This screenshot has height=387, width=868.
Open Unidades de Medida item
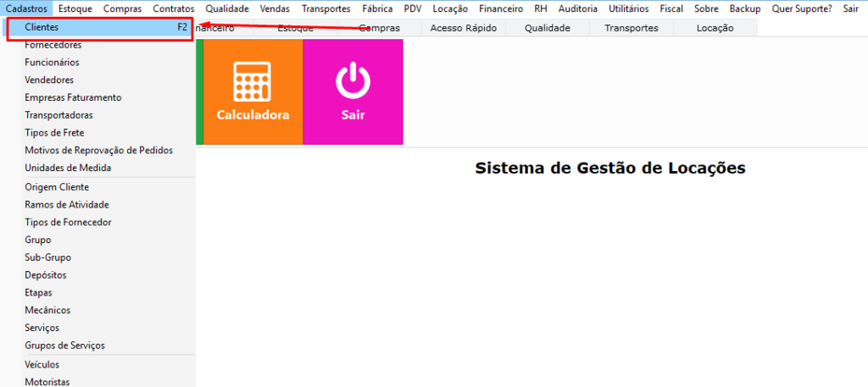pos(68,169)
